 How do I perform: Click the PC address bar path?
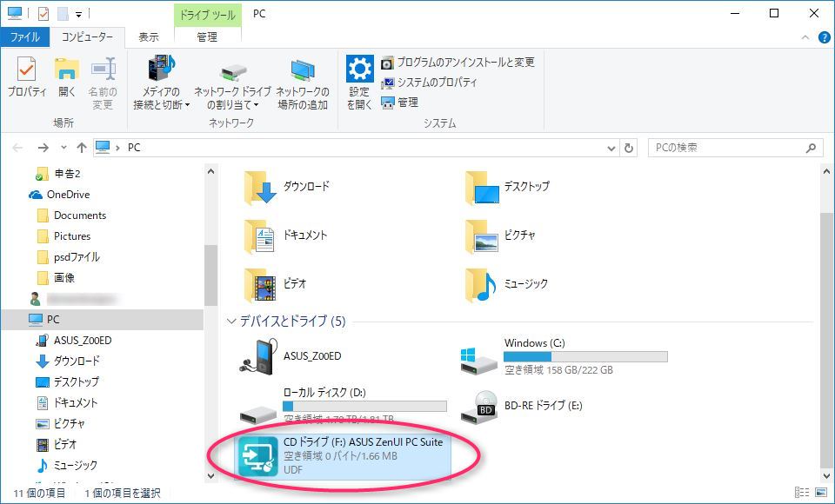coord(134,148)
